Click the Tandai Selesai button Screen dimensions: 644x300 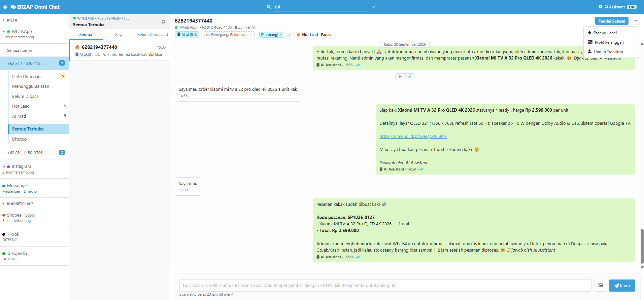[612, 21]
